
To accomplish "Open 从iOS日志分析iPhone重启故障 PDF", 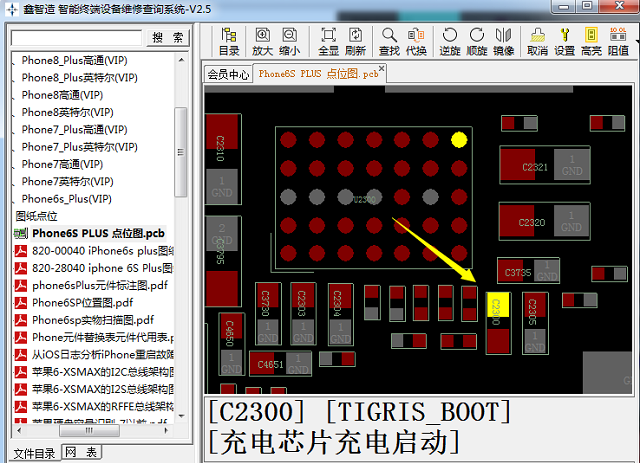I will click(x=103, y=354).
